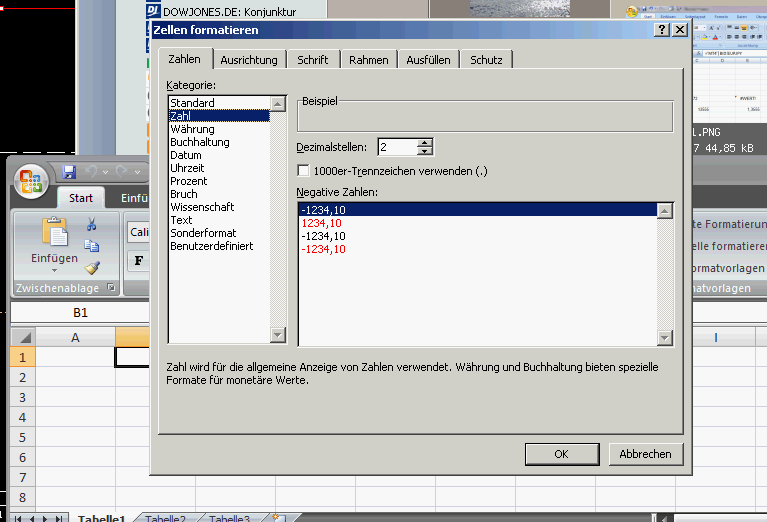Paste using the Einfügen clipboard icon
Viewport: 767px width, 522px height.
pyautogui.click(x=55, y=232)
